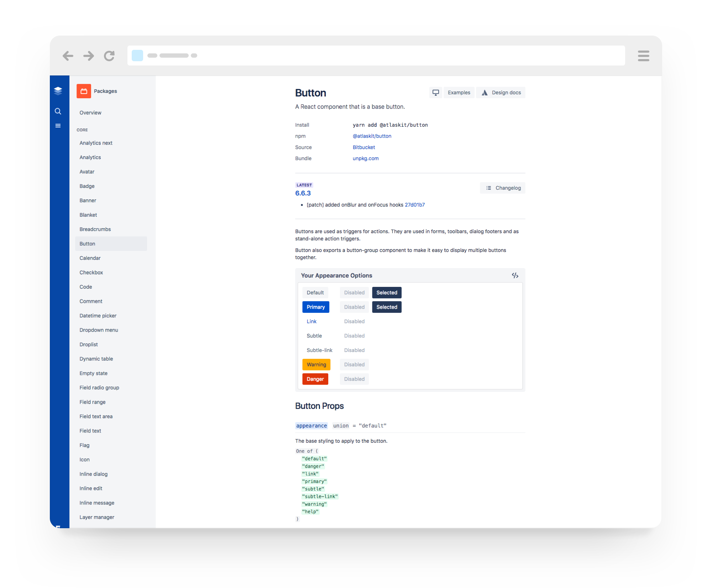Click the code view icon in appearance panel
Image resolution: width=712 pixels, height=588 pixels.
point(514,275)
